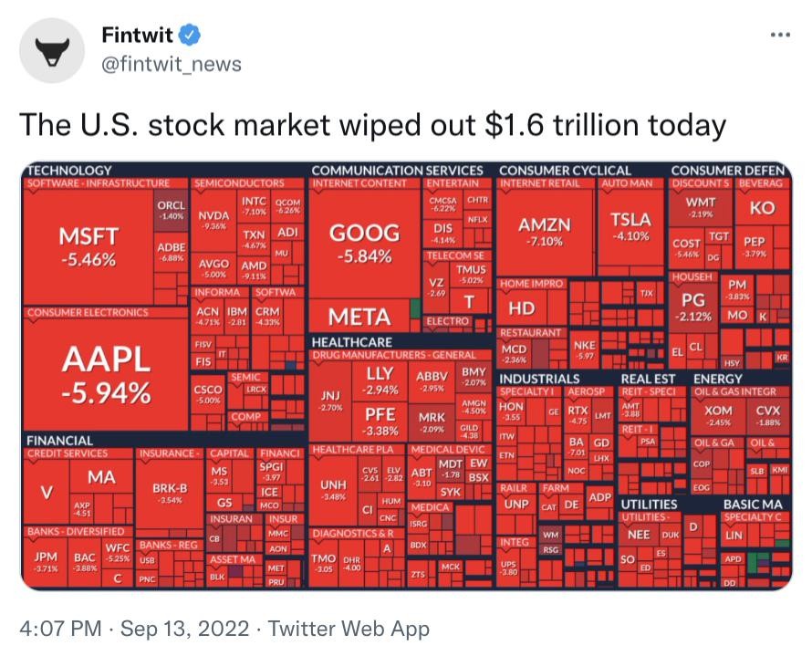
Task: Click the TSLA -4.10% tile
Action: click(x=630, y=226)
